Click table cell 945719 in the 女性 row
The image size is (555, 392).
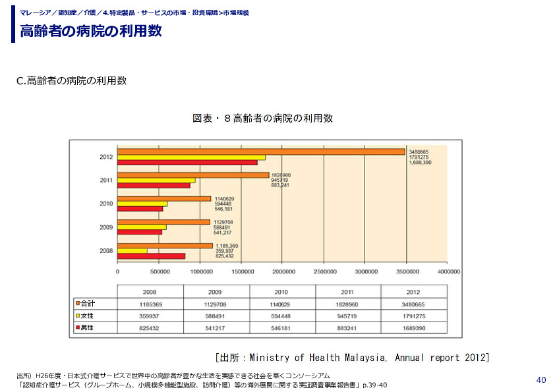click(x=347, y=316)
